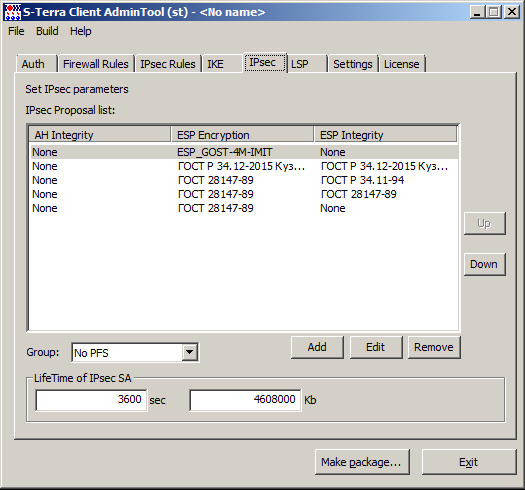Switch to the License tab
Image resolution: width=525 pixels, height=490 pixels.
tap(402, 64)
